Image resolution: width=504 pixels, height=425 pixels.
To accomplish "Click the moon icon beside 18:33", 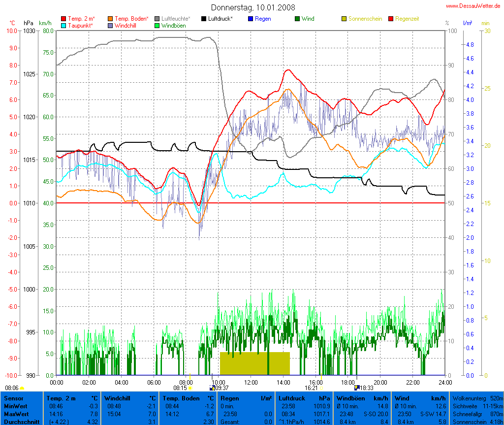I will tap(357, 388).
